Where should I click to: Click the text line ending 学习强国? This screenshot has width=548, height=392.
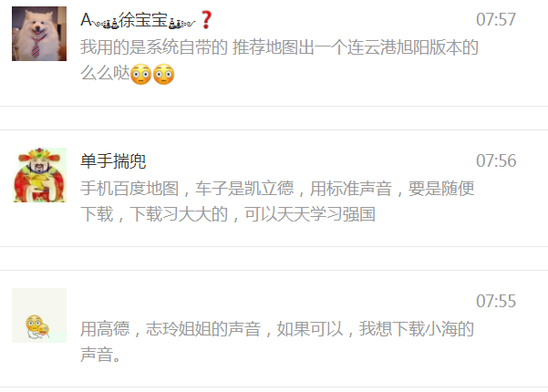[228, 214]
